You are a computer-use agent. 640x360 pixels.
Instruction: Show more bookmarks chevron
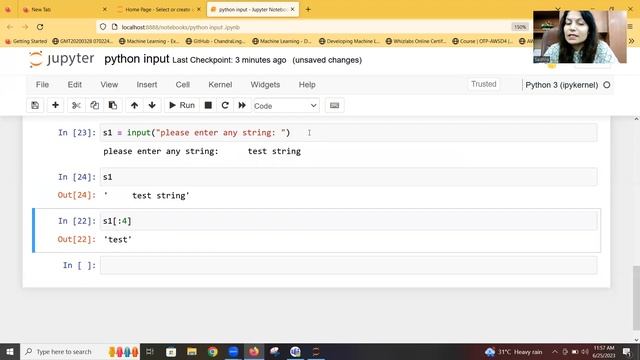631,41
